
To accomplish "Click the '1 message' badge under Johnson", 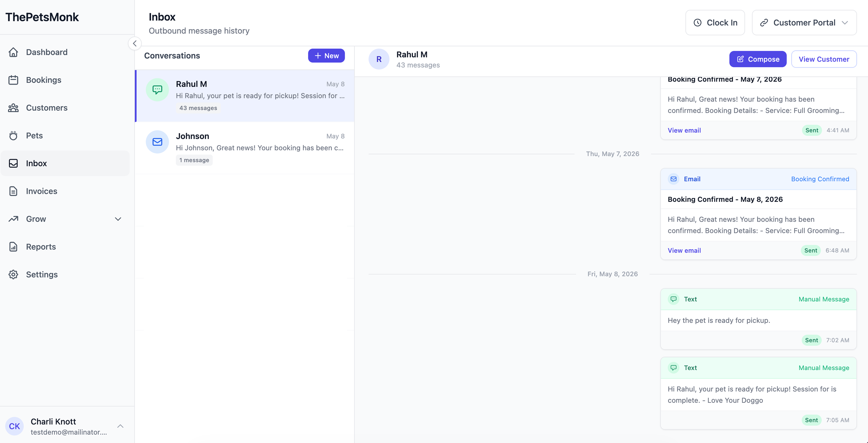I will click(194, 160).
